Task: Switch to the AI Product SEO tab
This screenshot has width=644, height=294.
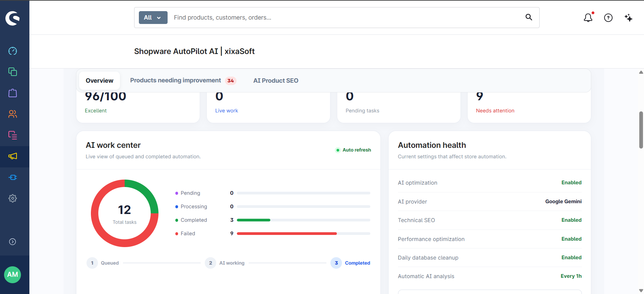Action: click(x=276, y=81)
